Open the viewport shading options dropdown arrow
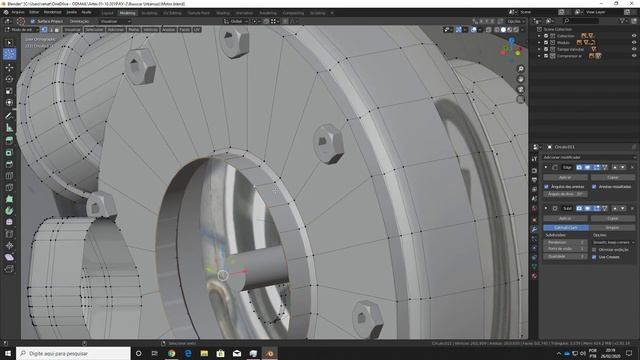The width and height of the screenshot is (640, 360). click(522, 29)
